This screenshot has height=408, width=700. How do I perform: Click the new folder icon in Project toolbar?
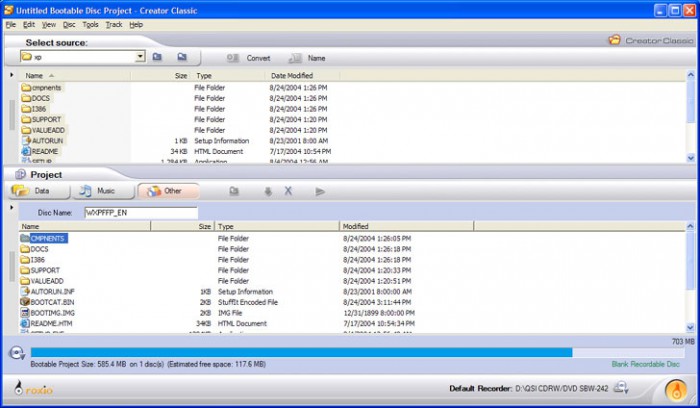pos(234,192)
